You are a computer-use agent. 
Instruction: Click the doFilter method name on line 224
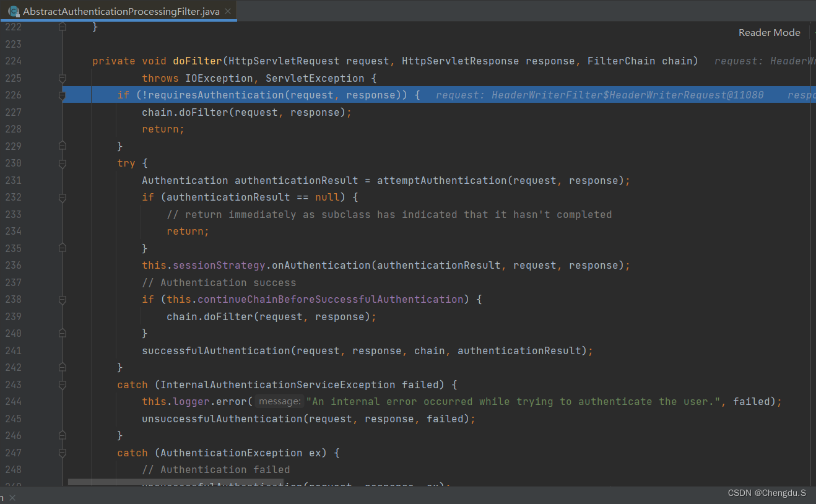click(197, 61)
